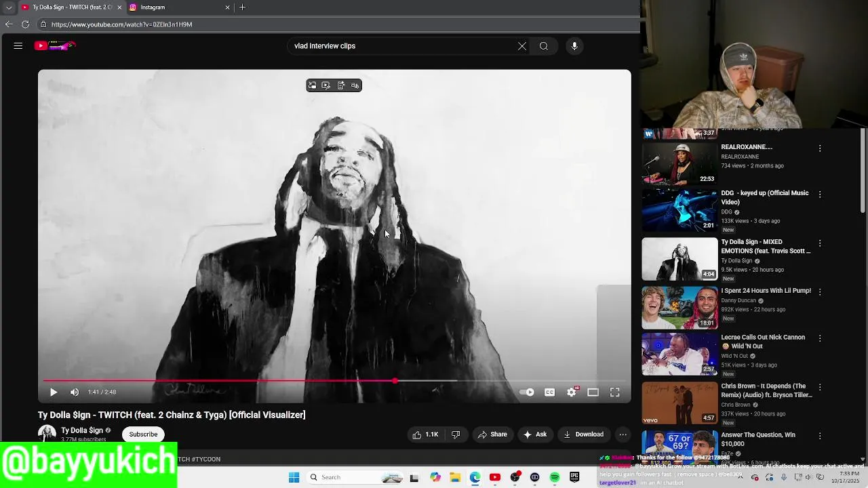Image resolution: width=868 pixels, height=488 pixels.
Task: Switch to theater mode
Action: 593,392
